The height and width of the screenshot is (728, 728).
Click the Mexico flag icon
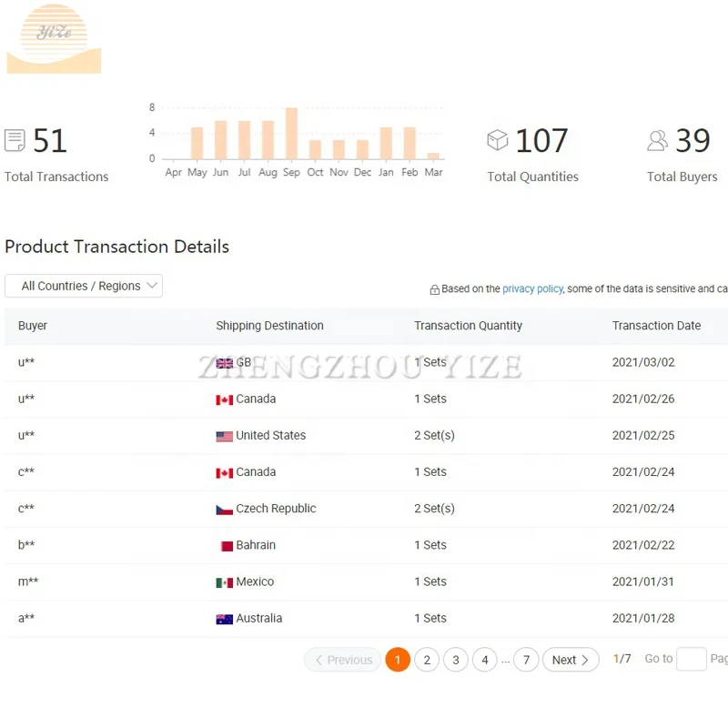[224, 582]
